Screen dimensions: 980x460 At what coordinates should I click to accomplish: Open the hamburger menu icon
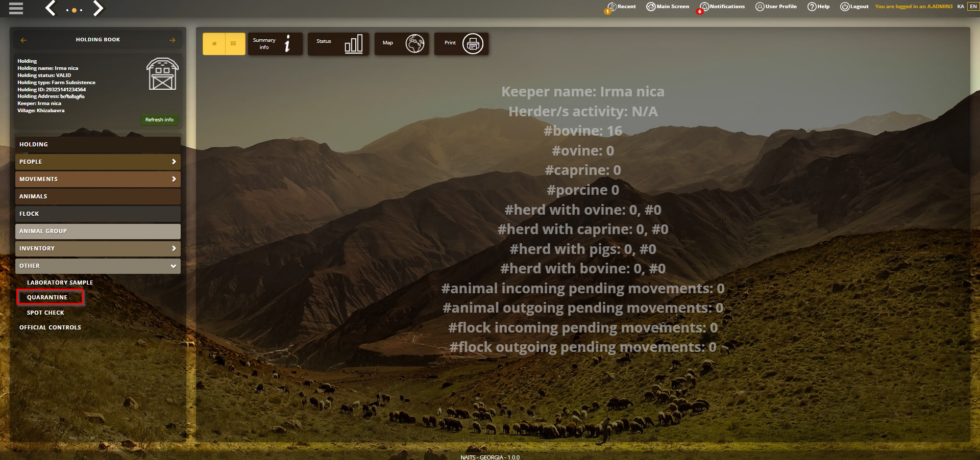[x=16, y=8]
